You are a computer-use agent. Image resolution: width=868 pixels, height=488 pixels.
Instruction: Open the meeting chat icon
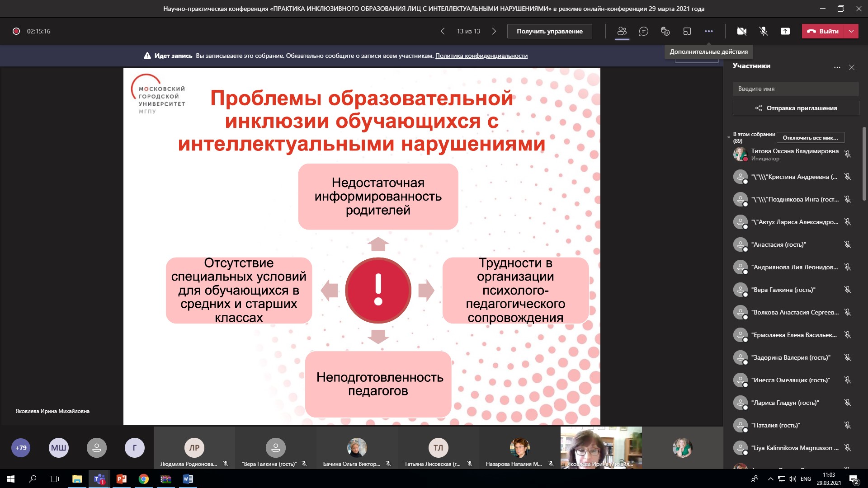click(644, 31)
